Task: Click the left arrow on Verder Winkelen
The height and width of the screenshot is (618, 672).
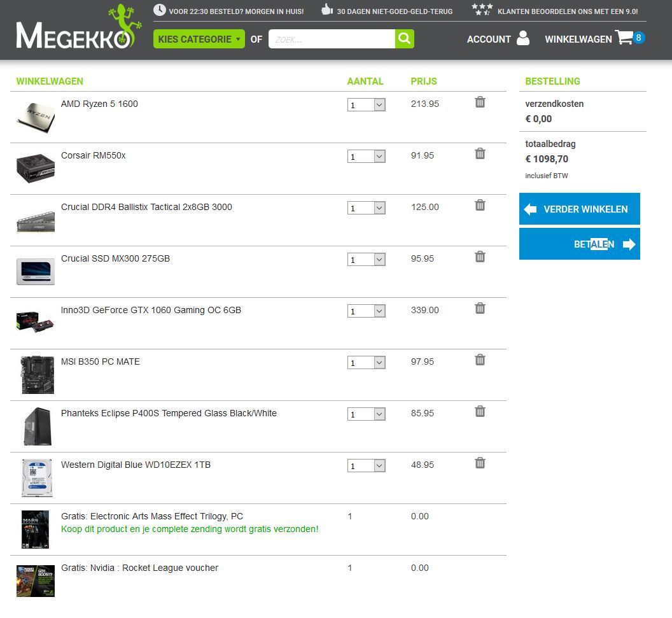Action: click(530, 209)
